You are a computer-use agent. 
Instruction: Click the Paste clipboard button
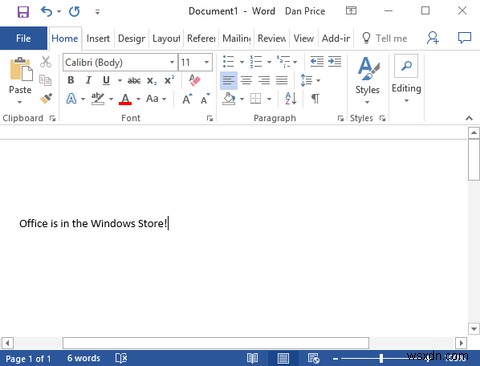click(21, 69)
